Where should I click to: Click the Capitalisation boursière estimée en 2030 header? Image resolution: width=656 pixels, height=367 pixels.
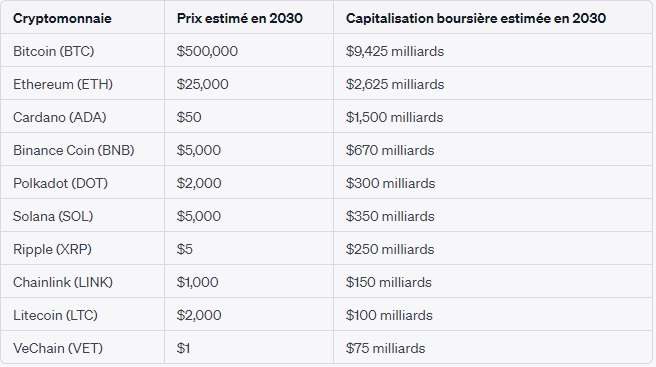[x=476, y=18]
